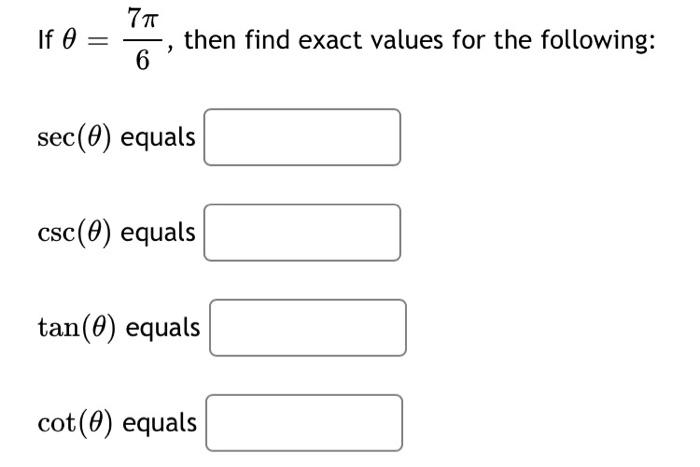Focus the tan(θ) answer field
Screen dimensions: 700x467
[308, 328]
